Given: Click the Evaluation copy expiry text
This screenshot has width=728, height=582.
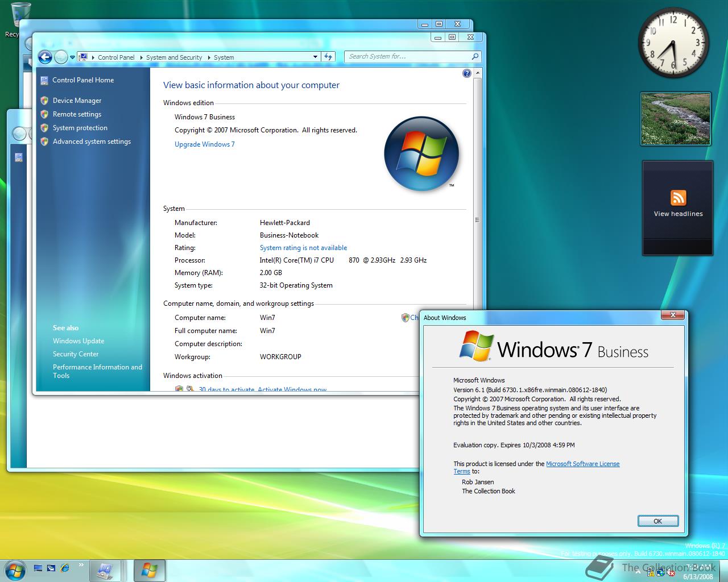Looking at the screenshot, I should (514, 445).
